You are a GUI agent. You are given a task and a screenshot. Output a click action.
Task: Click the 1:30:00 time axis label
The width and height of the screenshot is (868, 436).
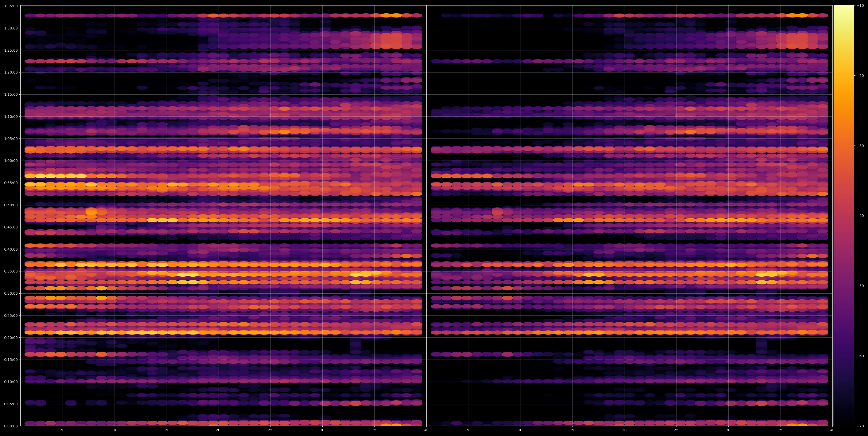pos(11,28)
